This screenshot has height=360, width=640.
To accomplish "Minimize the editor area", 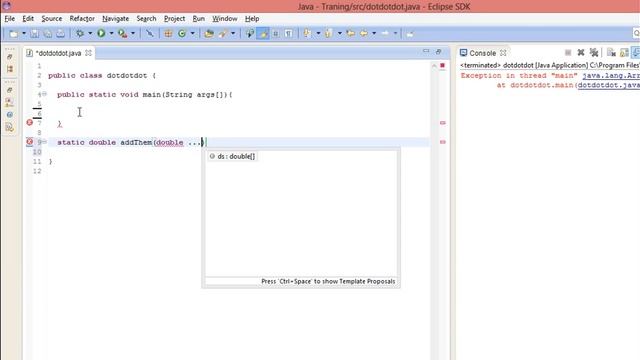I will (426, 51).
